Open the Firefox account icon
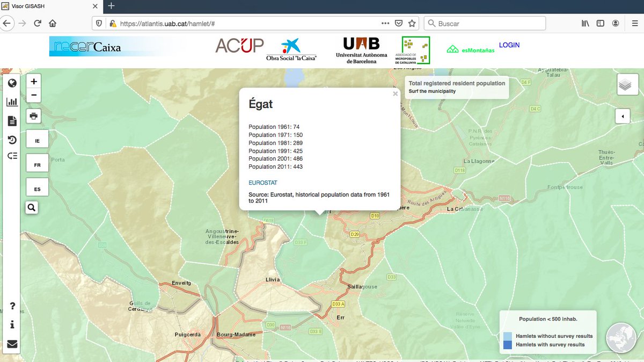 coord(616,24)
